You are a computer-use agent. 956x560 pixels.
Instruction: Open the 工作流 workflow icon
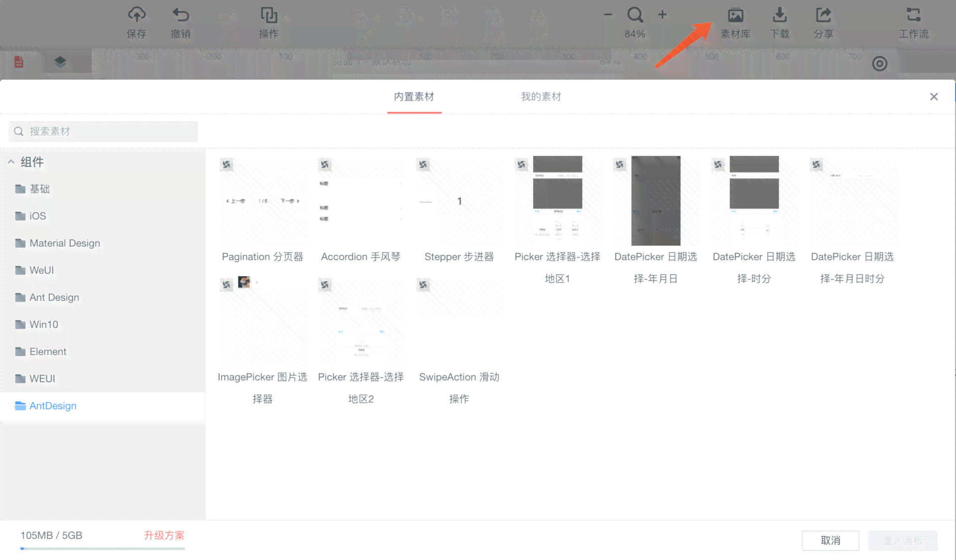(914, 15)
